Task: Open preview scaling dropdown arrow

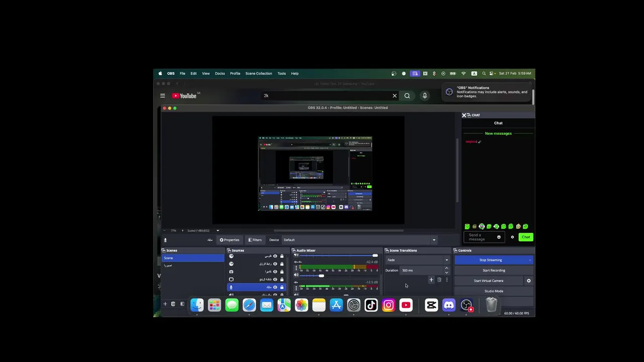Action: click(x=218, y=231)
